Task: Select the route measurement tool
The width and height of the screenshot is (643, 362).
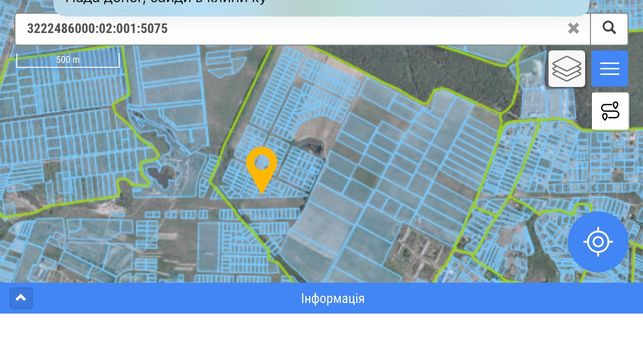Action: coord(610,111)
